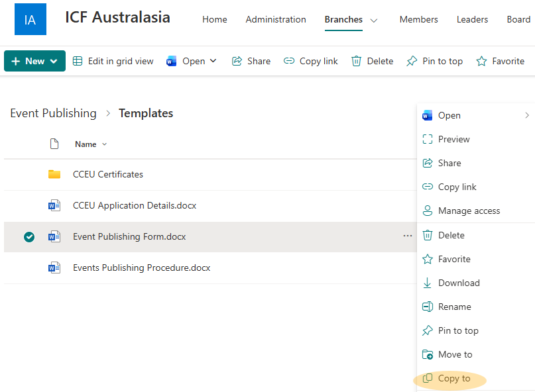Click the Share icon in toolbar
This screenshot has height=392, width=535.
(237, 61)
